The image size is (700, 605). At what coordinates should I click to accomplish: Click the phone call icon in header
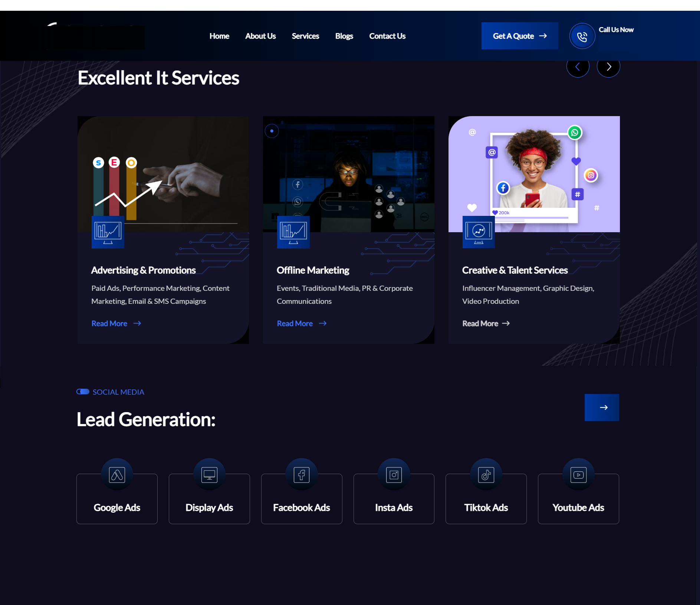pyautogui.click(x=582, y=36)
